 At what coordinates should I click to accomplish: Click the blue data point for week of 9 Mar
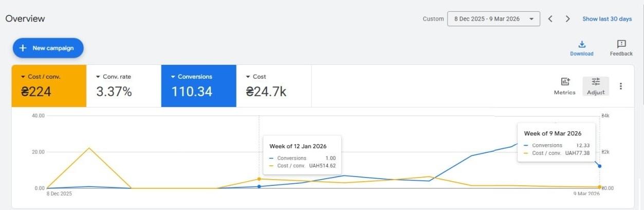600,166
